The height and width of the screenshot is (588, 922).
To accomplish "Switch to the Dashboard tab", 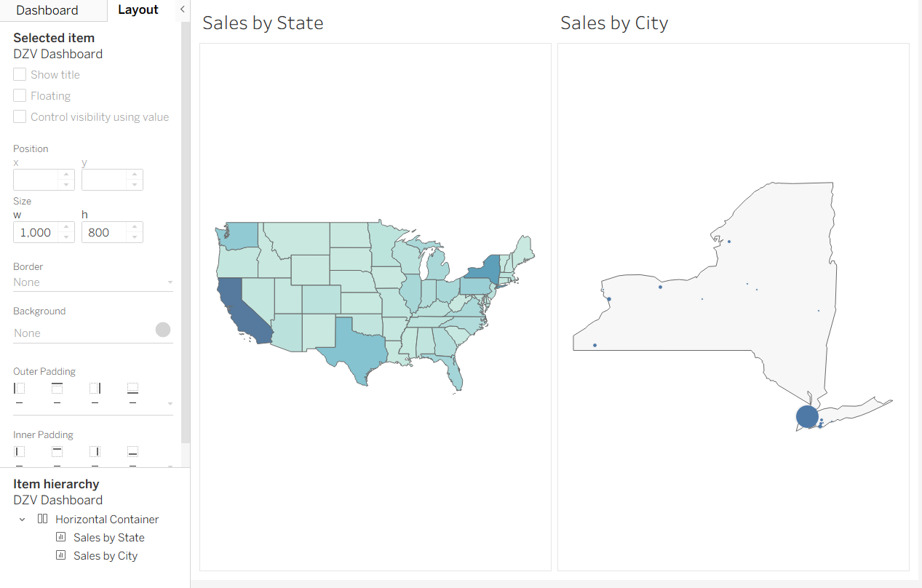I will click(47, 10).
